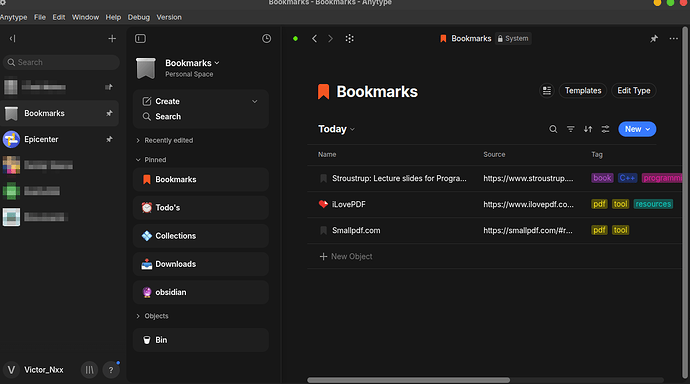
Task: Unpin the Epicenter space
Action: [109, 139]
